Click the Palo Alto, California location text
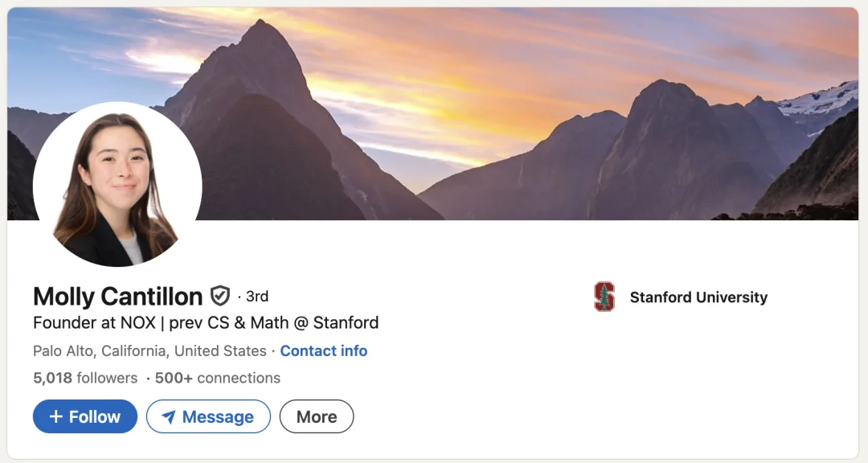The width and height of the screenshot is (868, 463). 149,350
